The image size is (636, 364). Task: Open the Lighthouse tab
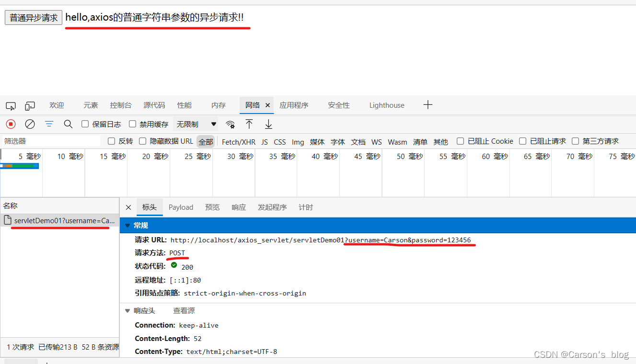pyautogui.click(x=387, y=105)
